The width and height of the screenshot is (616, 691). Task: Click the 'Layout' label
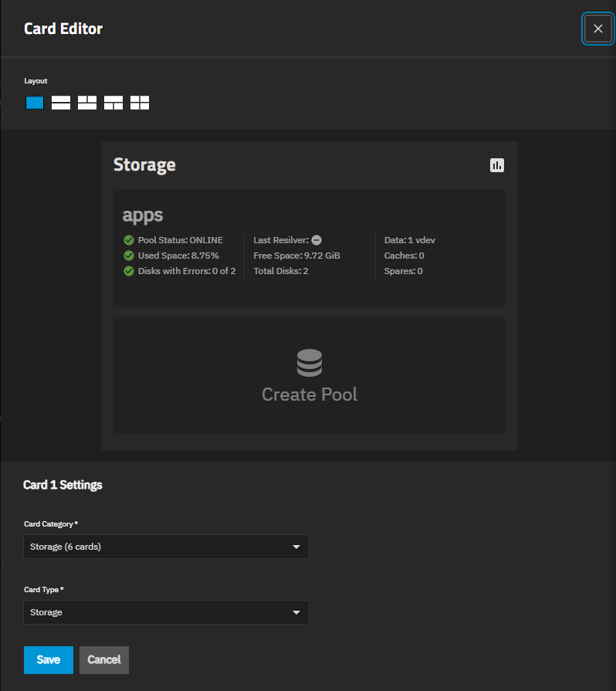point(36,81)
